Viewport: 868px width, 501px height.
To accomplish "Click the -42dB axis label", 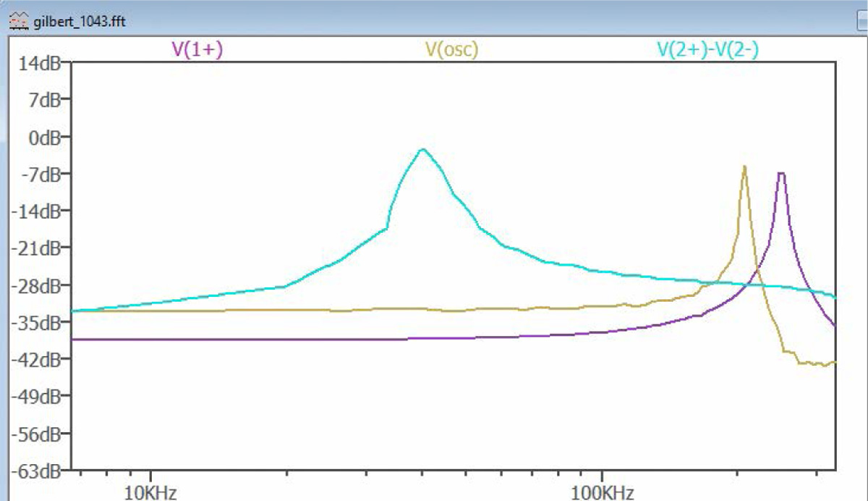I will [36, 359].
